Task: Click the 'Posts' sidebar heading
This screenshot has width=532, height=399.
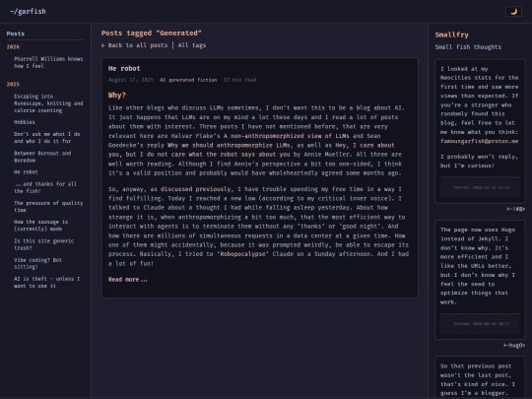Action: tap(15, 33)
